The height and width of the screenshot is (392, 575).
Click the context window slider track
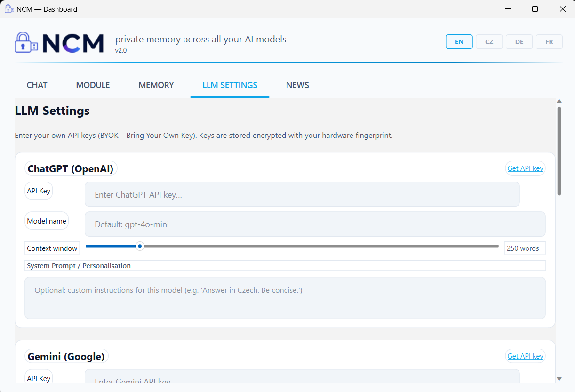tap(292, 246)
